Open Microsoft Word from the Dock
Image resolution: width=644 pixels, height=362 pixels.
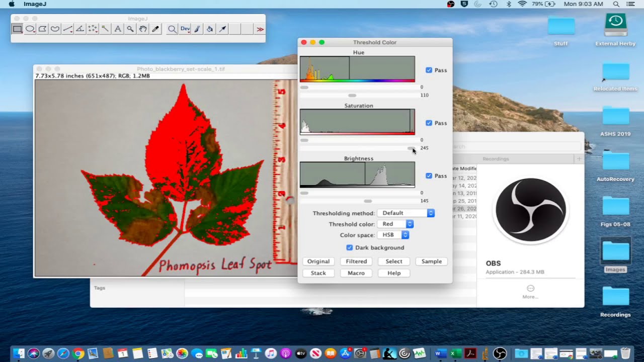pos(441,353)
